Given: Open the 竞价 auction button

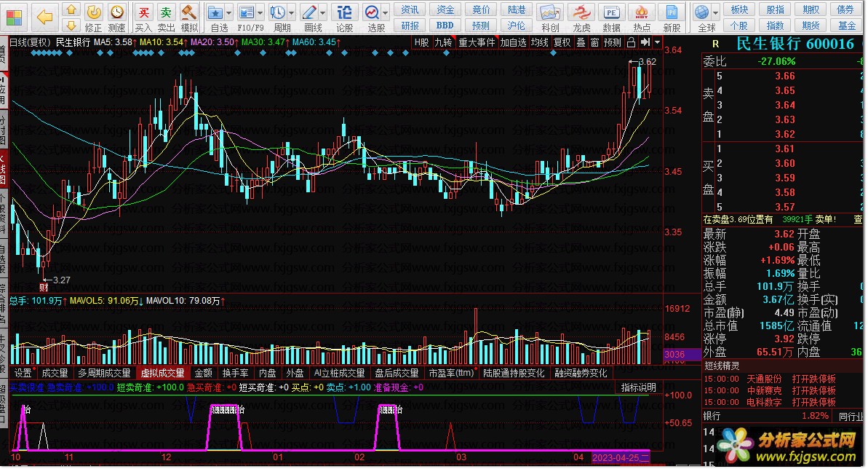Looking at the screenshot, I should pos(481,9).
